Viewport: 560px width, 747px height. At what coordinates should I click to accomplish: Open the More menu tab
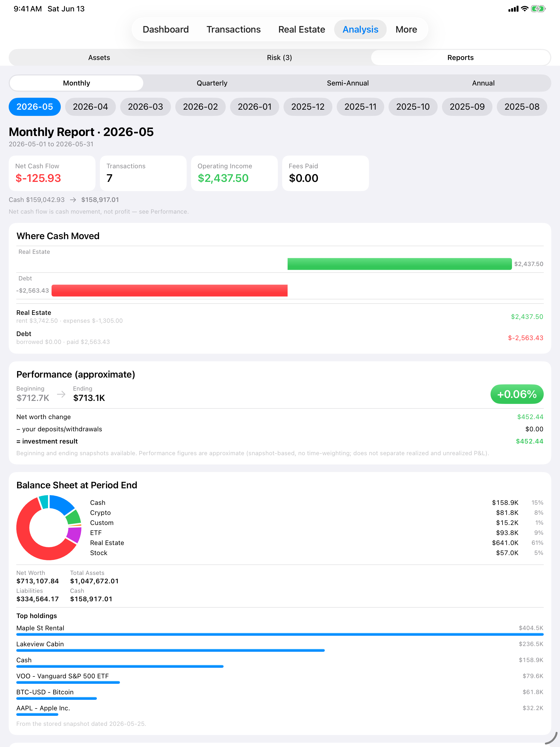coord(406,29)
